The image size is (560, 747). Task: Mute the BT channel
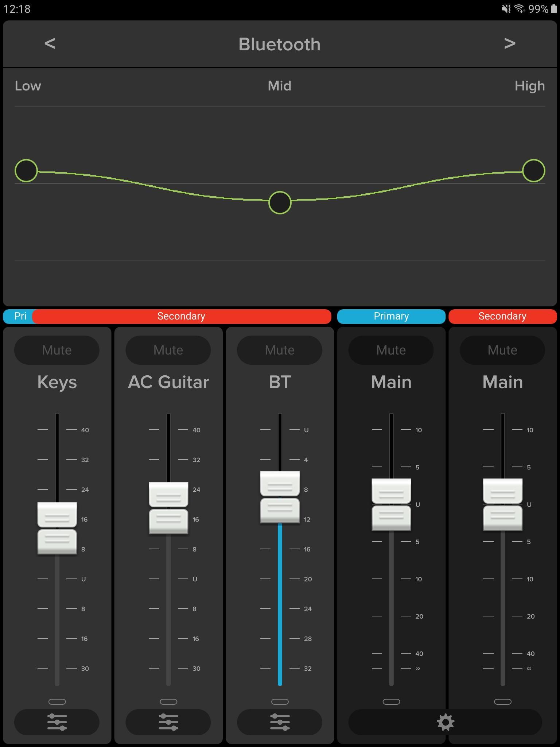tap(280, 350)
